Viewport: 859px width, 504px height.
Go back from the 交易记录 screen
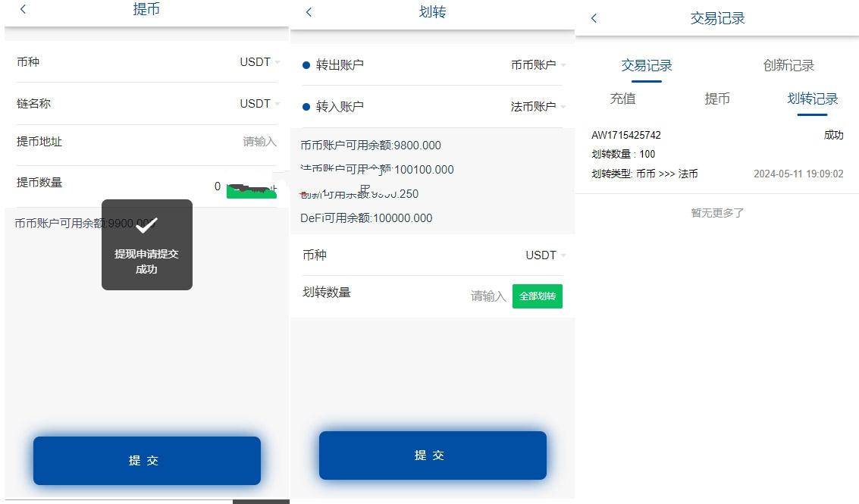[594, 18]
